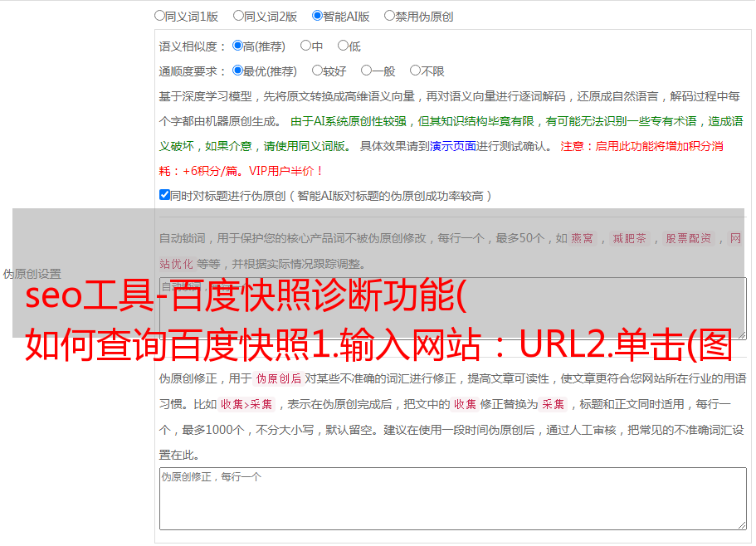The height and width of the screenshot is (546, 756).
Task: Click the 股票配资 example keyword
Action: coord(689,238)
